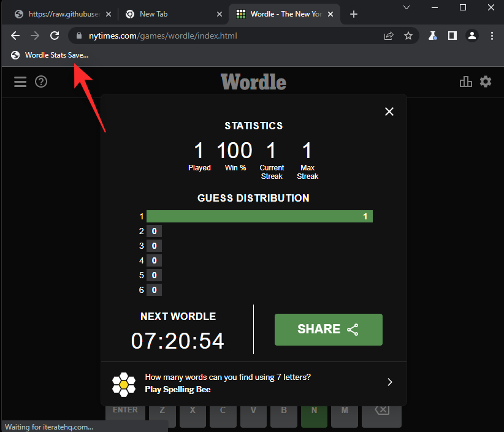This screenshot has width=504, height=432.
Task: Click the green SHARE button
Action: (x=328, y=330)
